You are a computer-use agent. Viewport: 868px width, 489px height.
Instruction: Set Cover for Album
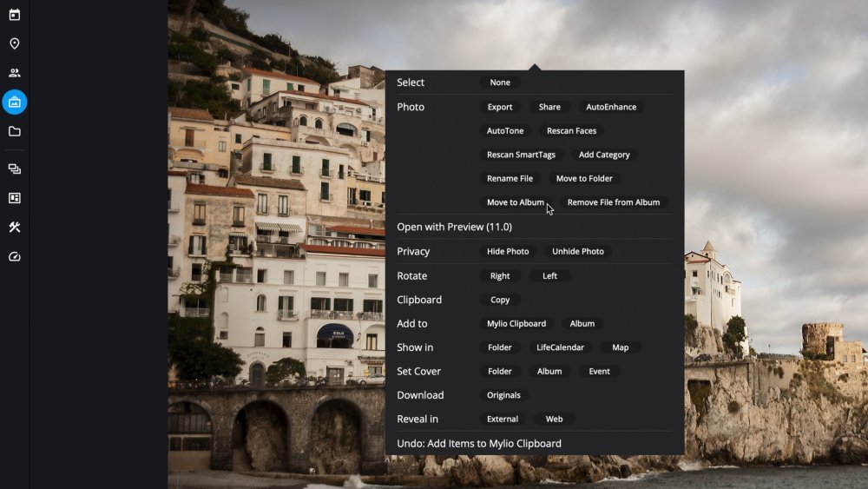point(549,371)
